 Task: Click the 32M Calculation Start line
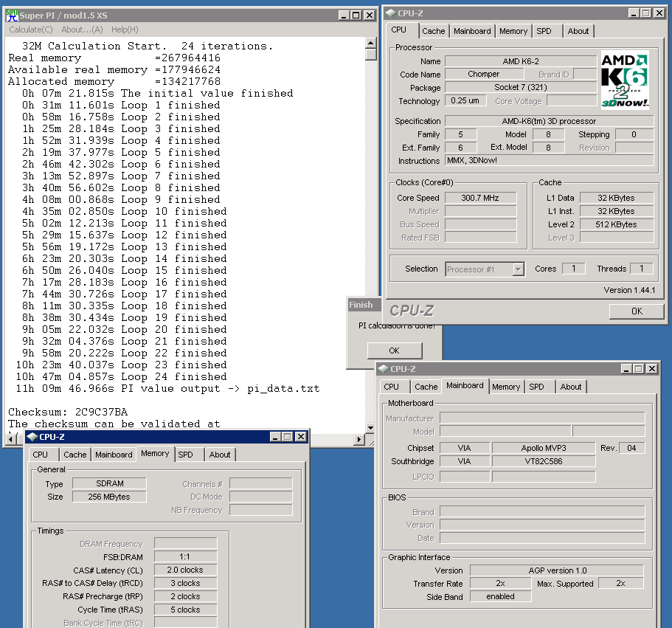148,46
